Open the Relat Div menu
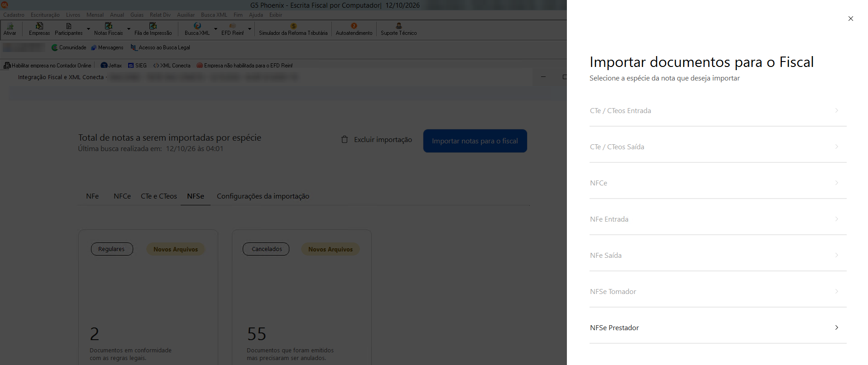The height and width of the screenshot is (365, 868). (x=160, y=15)
